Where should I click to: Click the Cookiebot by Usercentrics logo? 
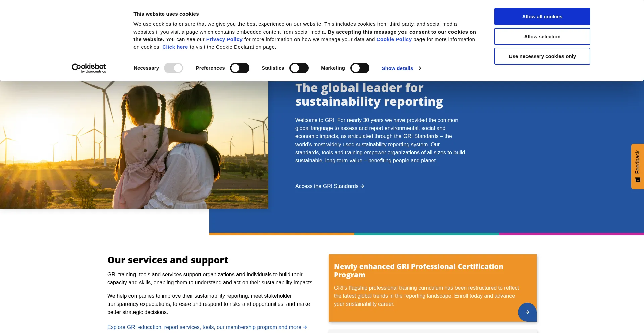[x=89, y=68]
